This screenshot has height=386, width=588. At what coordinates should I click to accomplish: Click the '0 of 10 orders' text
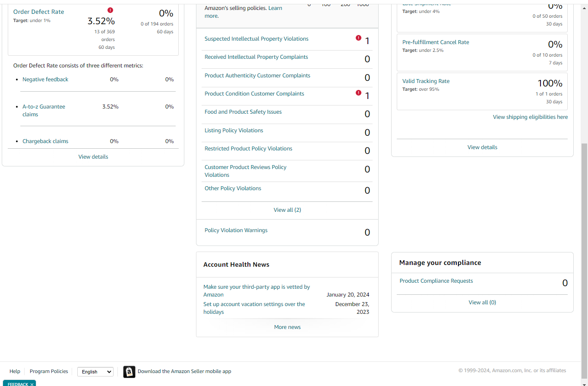pos(547,55)
